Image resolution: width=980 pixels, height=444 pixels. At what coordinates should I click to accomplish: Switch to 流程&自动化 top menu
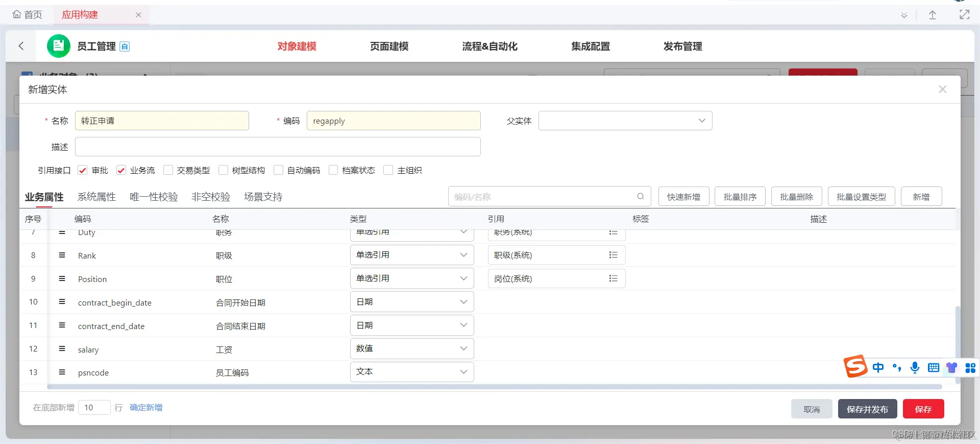(489, 46)
